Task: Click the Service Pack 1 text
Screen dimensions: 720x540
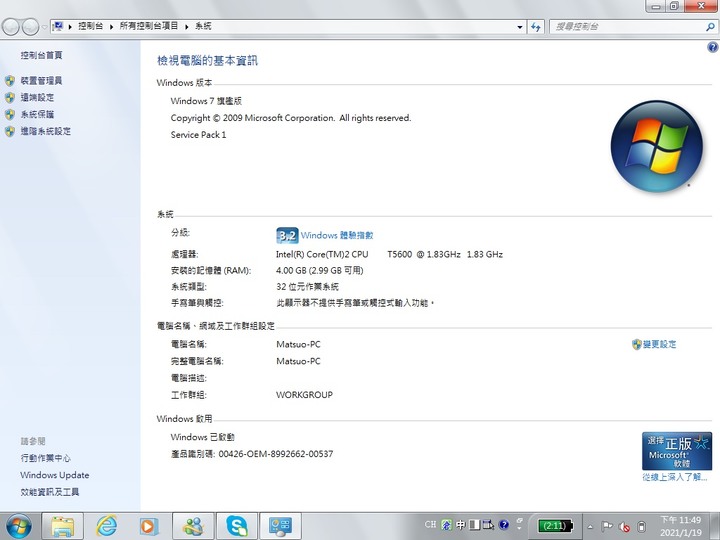Action: 198,135
